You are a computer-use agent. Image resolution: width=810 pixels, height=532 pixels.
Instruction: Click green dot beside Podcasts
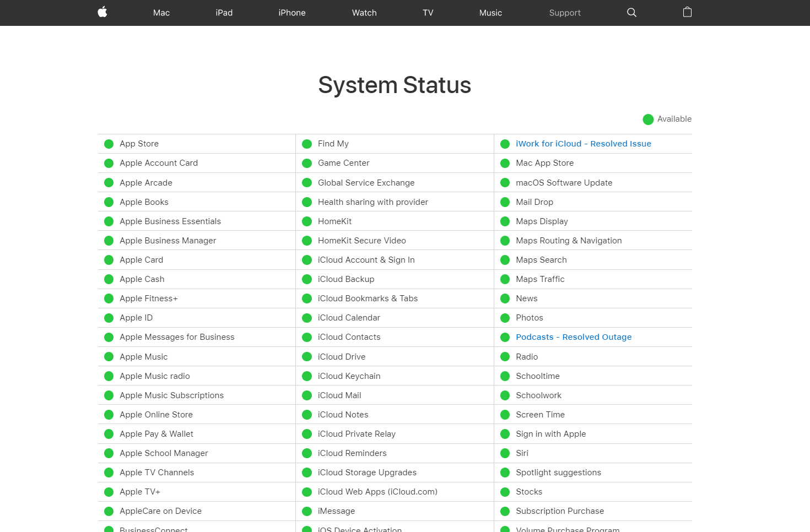[x=505, y=337]
